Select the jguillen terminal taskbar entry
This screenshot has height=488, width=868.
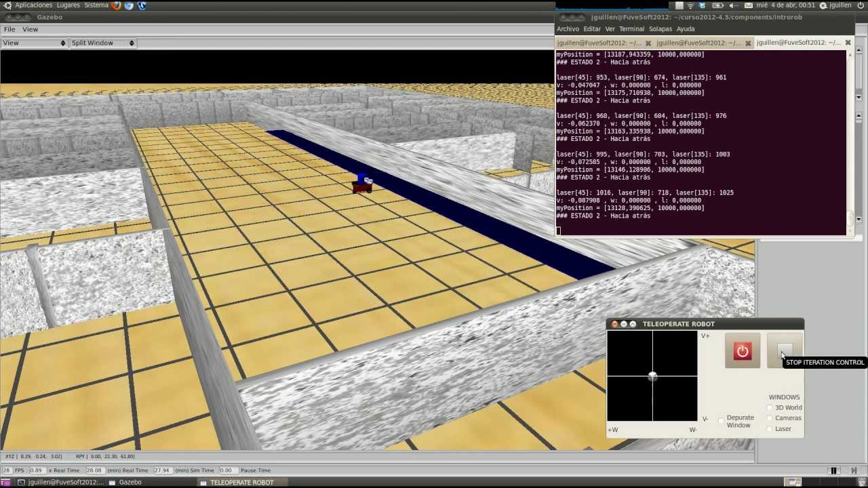pos(60,482)
